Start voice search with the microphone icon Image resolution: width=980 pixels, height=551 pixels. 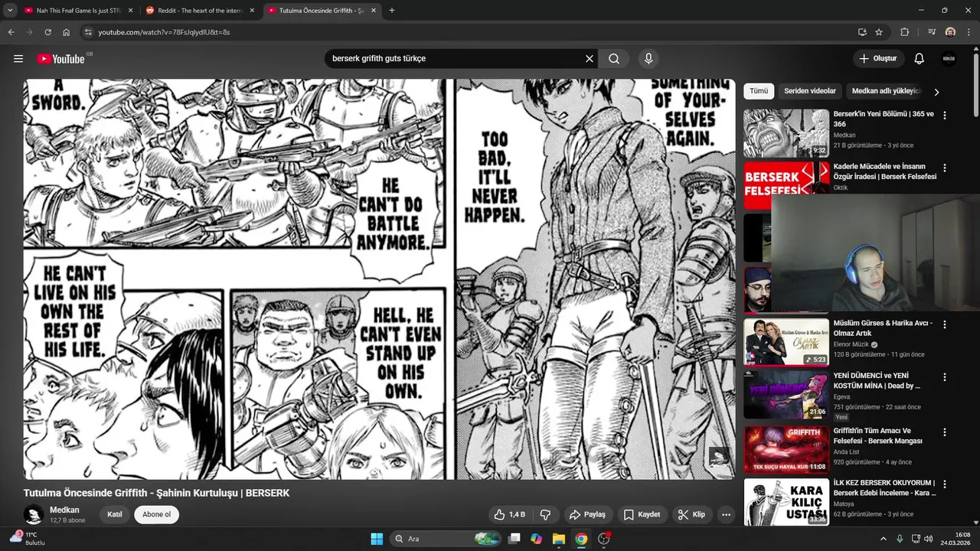point(648,59)
